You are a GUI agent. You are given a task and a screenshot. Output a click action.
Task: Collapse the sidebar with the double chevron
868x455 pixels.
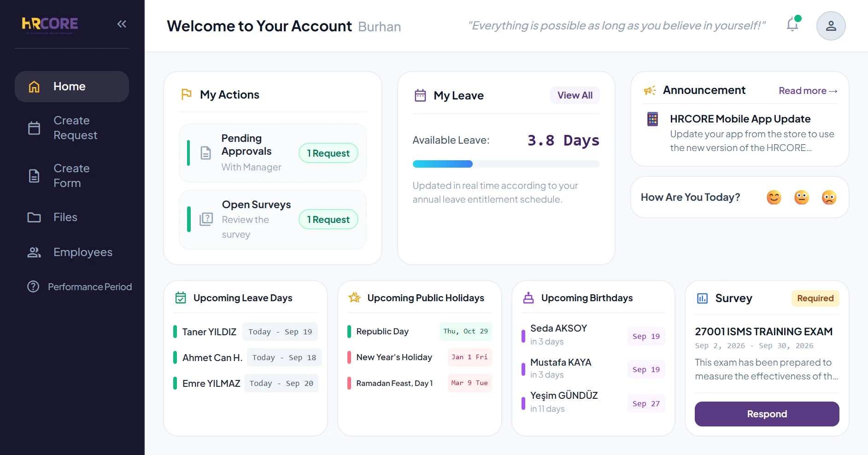tap(122, 24)
